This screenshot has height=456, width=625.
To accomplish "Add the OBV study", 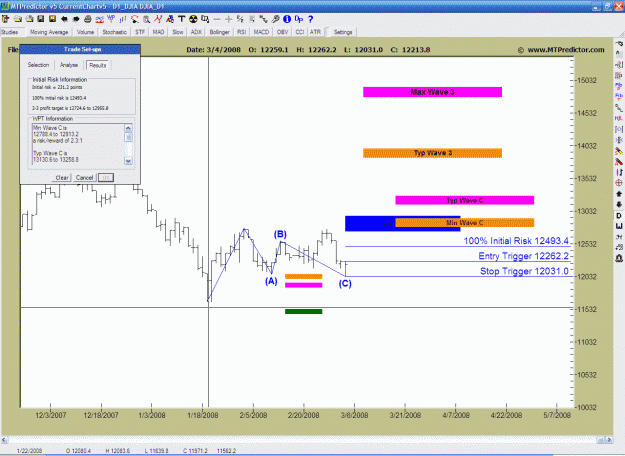I will click(282, 32).
